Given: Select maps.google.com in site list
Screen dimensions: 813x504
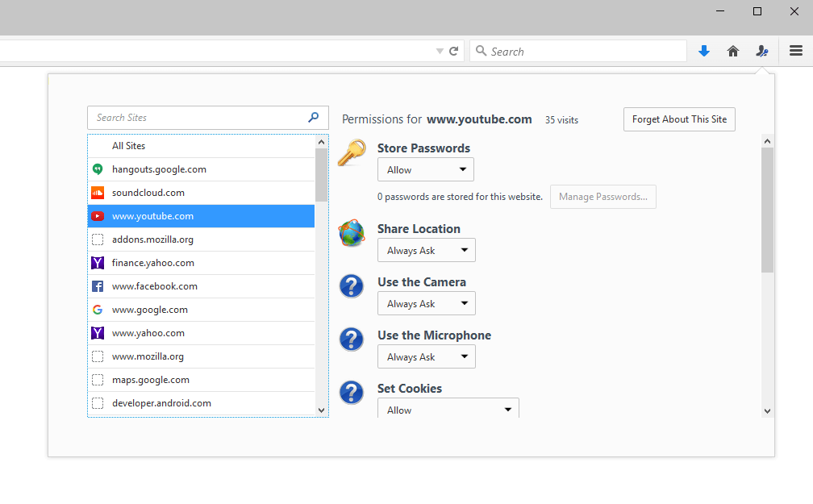Looking at the screenshot, I should click(201, 380).
